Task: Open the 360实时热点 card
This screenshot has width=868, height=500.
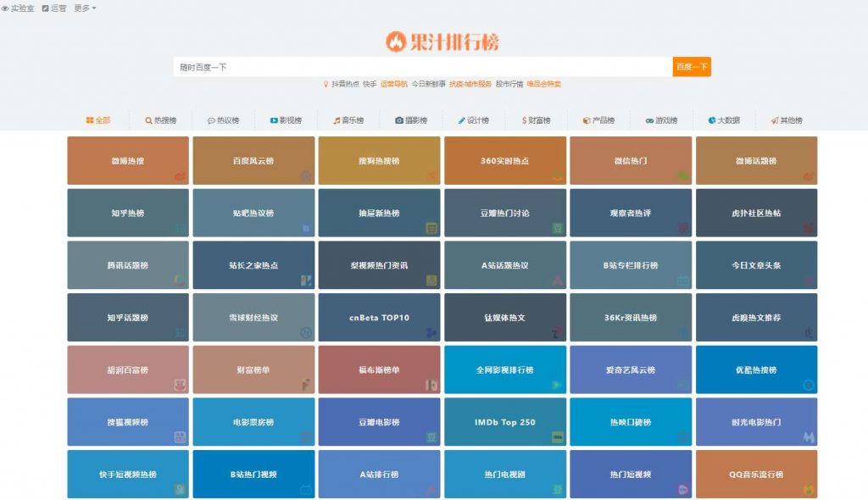Action: 505,160
